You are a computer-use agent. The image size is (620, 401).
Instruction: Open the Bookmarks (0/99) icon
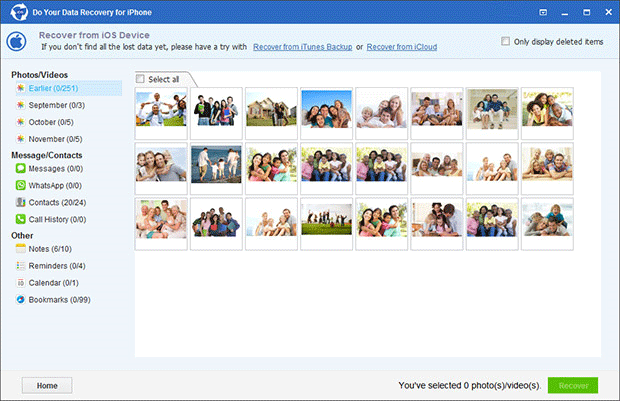coord(20,300)
